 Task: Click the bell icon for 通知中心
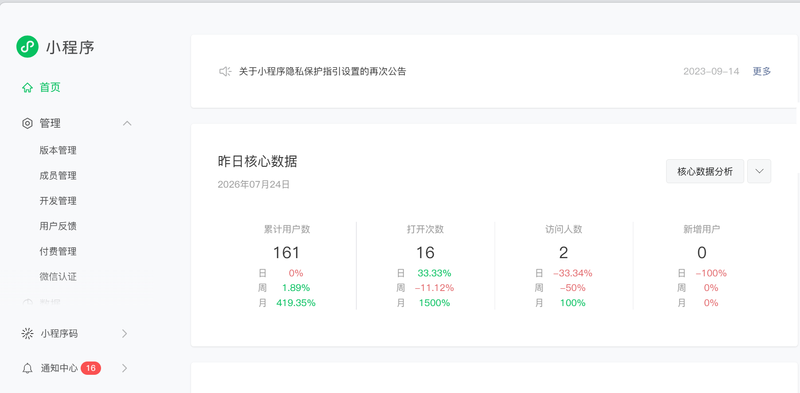pyautogui.click(x=28, y=368)
